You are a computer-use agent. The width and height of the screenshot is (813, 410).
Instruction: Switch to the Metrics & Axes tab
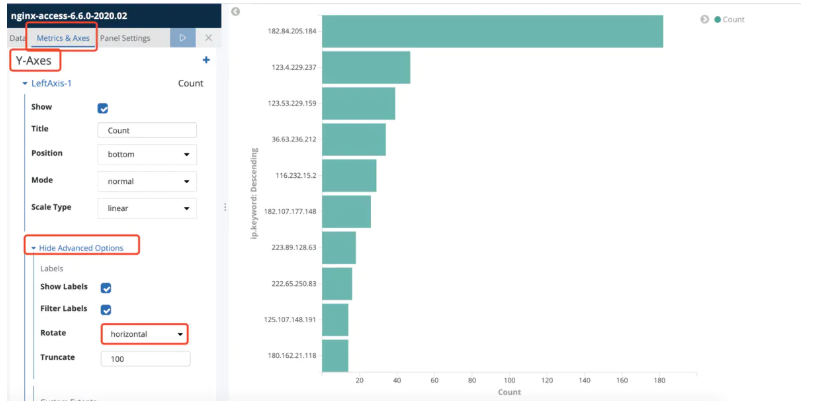(x=63, y=38)
